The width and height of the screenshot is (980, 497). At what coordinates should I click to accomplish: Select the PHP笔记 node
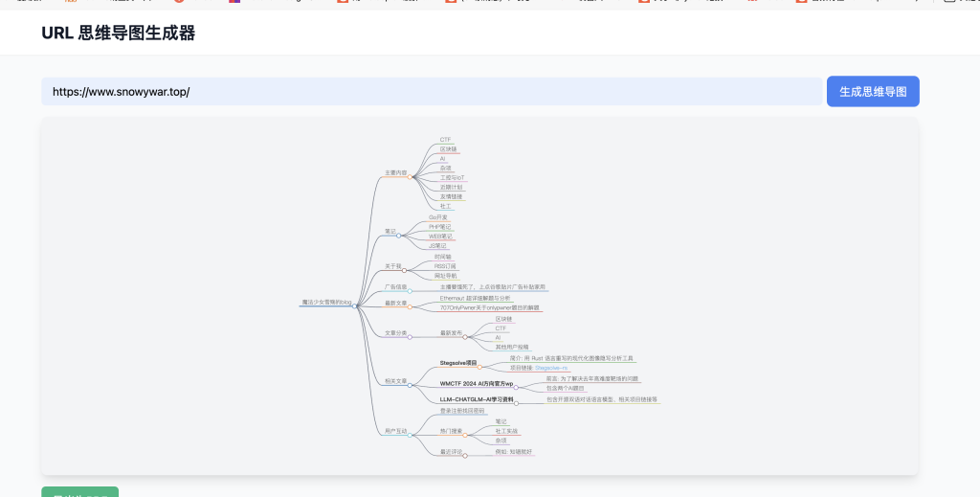point(440,227)
